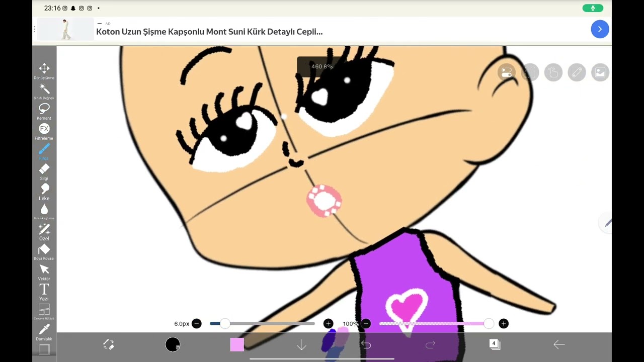Open the selection area tool
644x362 pixels.
pyautogui.click(x=530, y=73)
